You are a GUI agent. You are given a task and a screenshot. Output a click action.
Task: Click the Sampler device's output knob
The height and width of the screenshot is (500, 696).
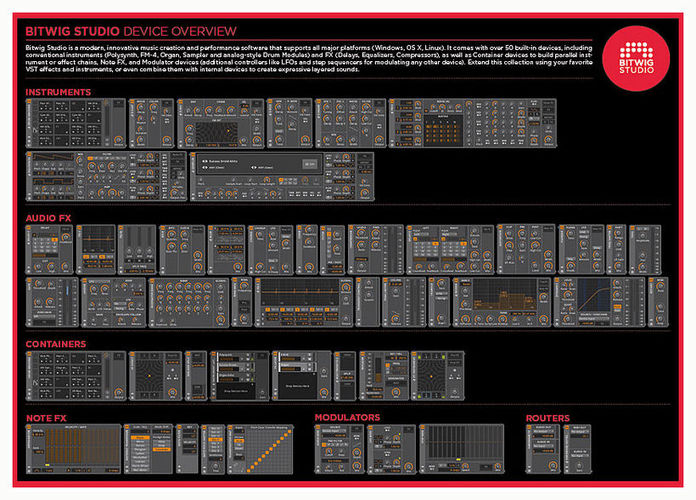(364, 193)
